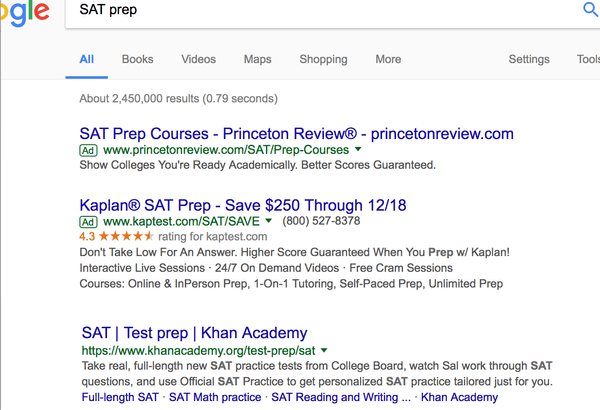
Task: Open SAT Test prep Khan Academy result
Action: click(x=194, y=333)
